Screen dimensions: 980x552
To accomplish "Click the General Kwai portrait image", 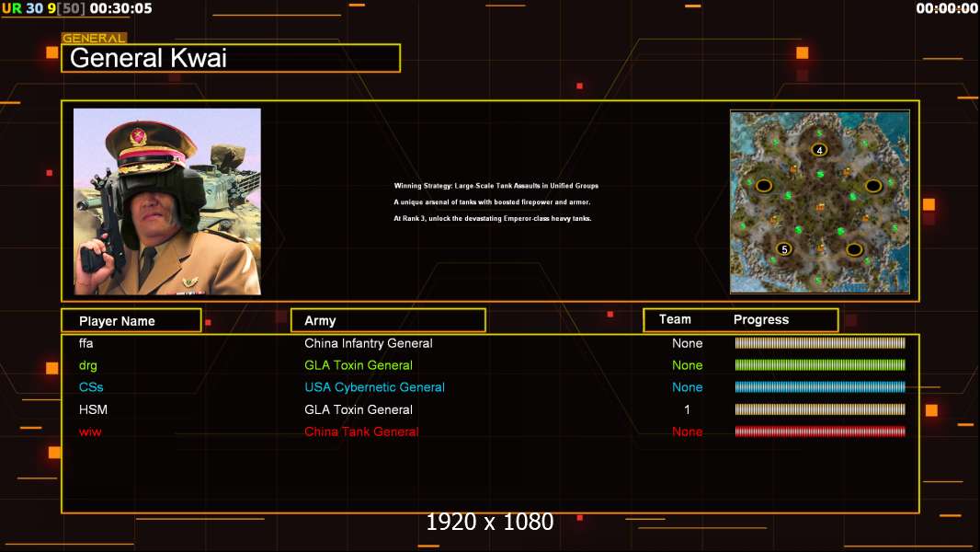I will click(x=167, y=201).
